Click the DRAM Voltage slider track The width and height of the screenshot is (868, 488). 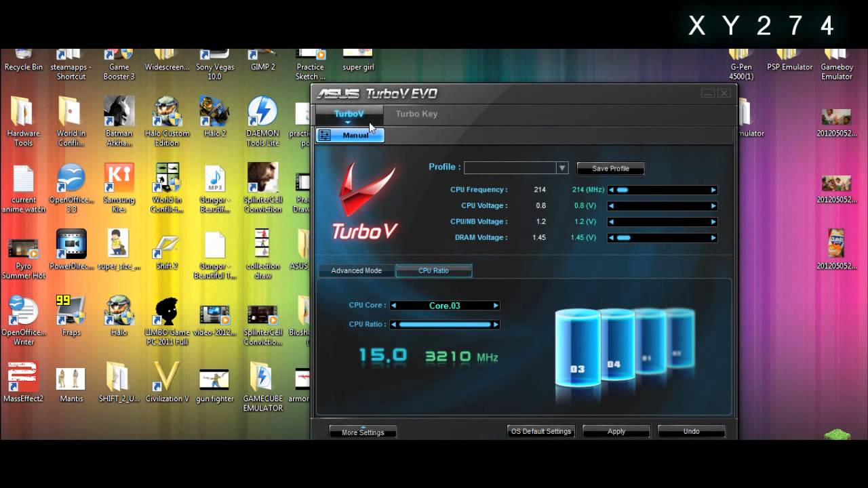662,237
